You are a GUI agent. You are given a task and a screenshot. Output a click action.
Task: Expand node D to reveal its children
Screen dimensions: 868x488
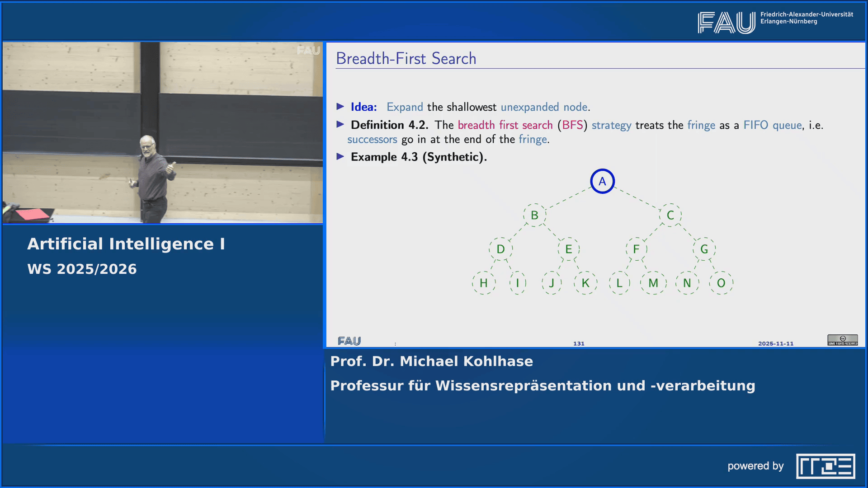[500, 249]
